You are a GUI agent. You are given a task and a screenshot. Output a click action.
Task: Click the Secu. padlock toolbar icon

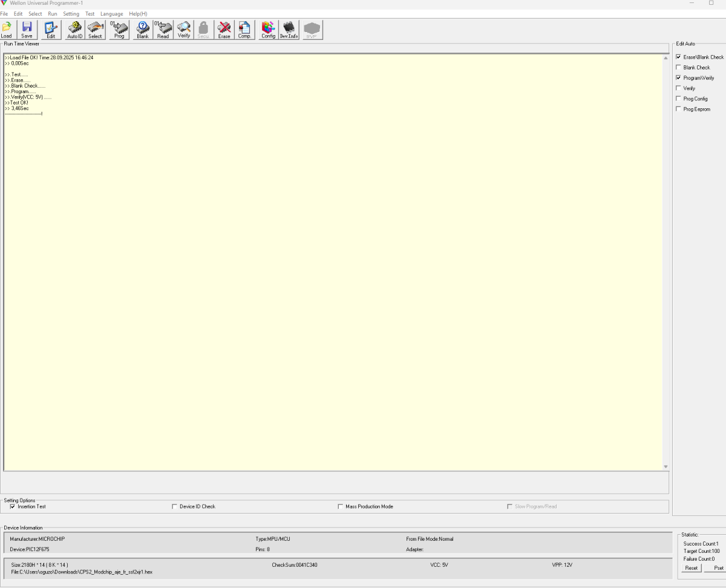[203, 30]
